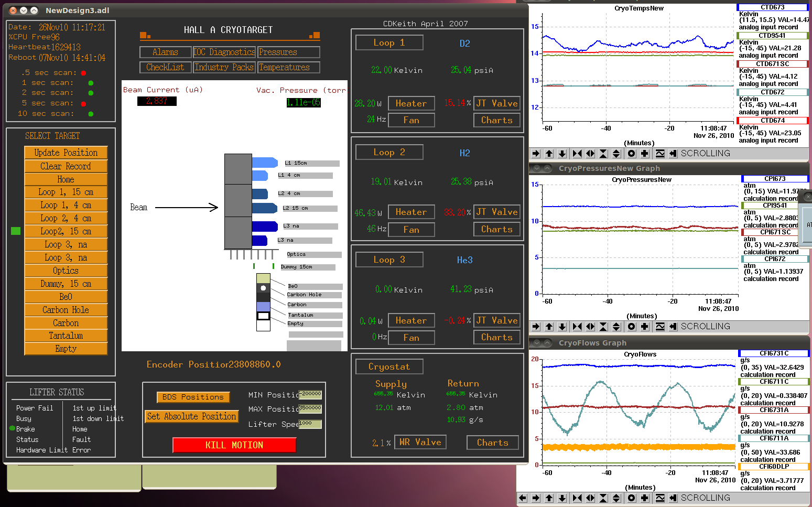This screenshot has height=507, width=812.
Task: Open the Loop 2 JT Valve control
Action: click(x=497, y=212)
